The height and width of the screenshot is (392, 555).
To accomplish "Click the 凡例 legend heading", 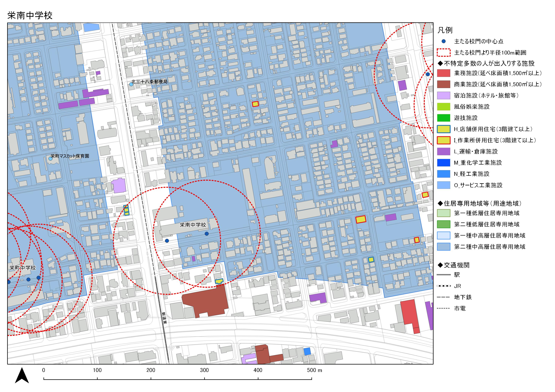I will pos(445,30).
